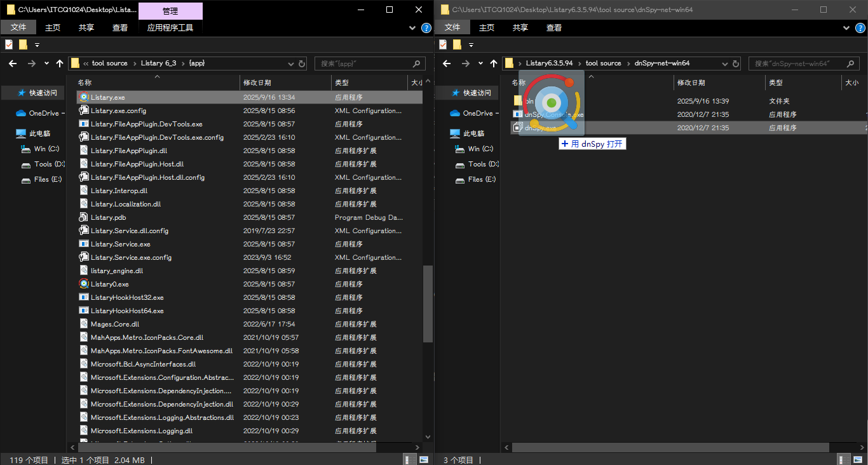Select 快速访问 in left navigation pane
Image resolution: width=868 pixels, height=465 pixels.
click(x=37, y=93)
